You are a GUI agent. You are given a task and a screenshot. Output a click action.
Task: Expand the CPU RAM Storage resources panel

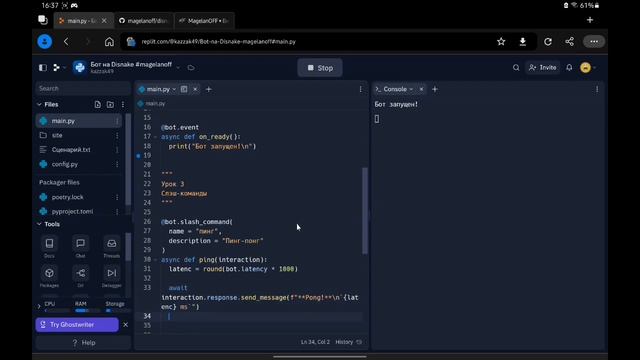[x=39, y=306]
